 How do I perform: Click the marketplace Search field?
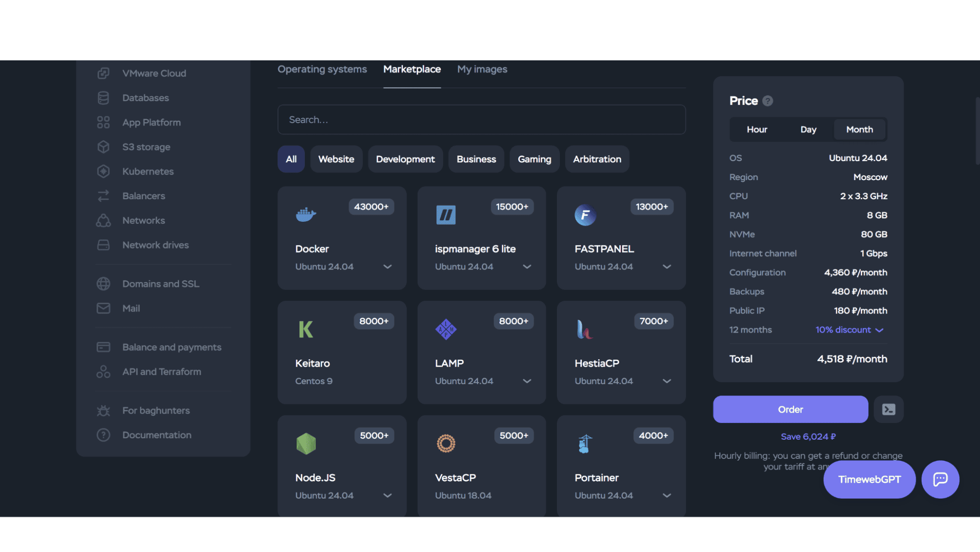481,119
